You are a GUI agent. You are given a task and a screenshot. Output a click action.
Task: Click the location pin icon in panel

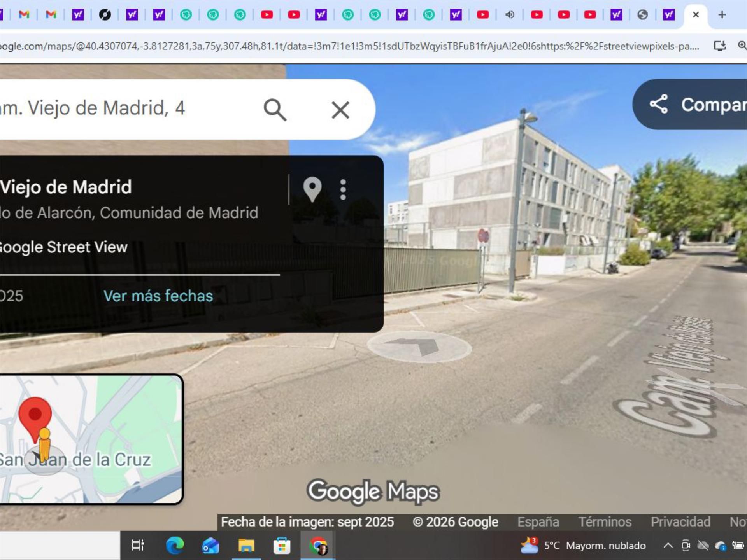312,189
